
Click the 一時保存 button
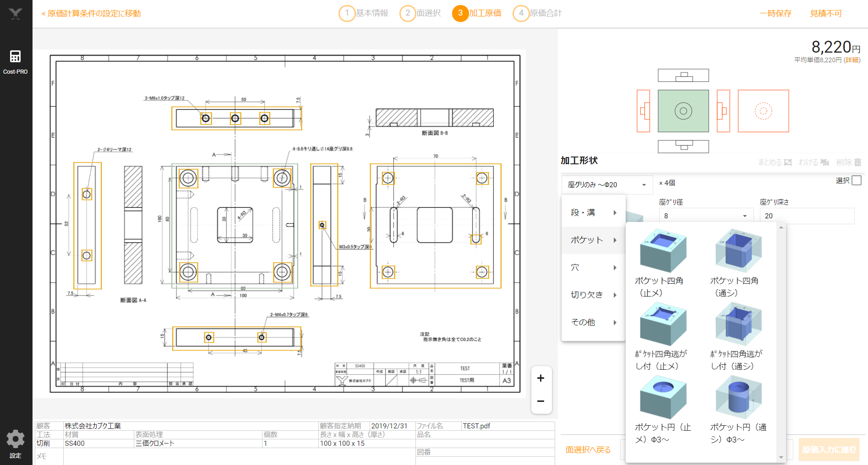[x=775, y=14]
